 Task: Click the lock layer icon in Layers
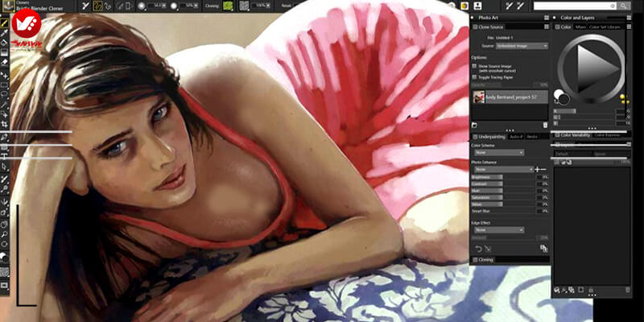(591, 290)
